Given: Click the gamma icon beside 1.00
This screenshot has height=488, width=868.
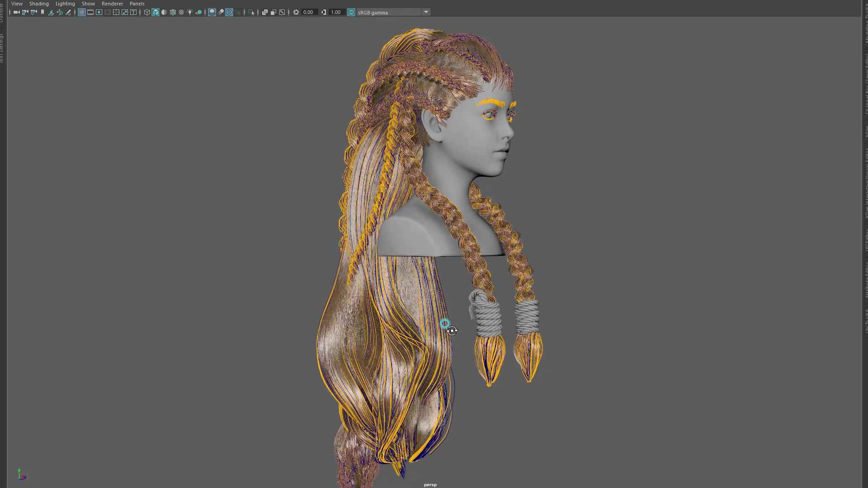Looking at the screenshot, I should coord(324,12).
